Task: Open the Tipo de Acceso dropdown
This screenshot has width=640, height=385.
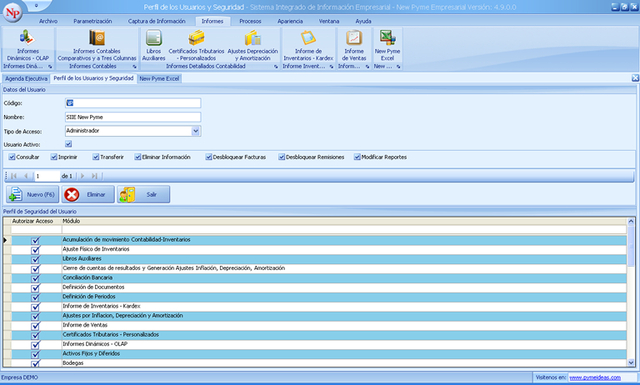Action: (196, 131)
